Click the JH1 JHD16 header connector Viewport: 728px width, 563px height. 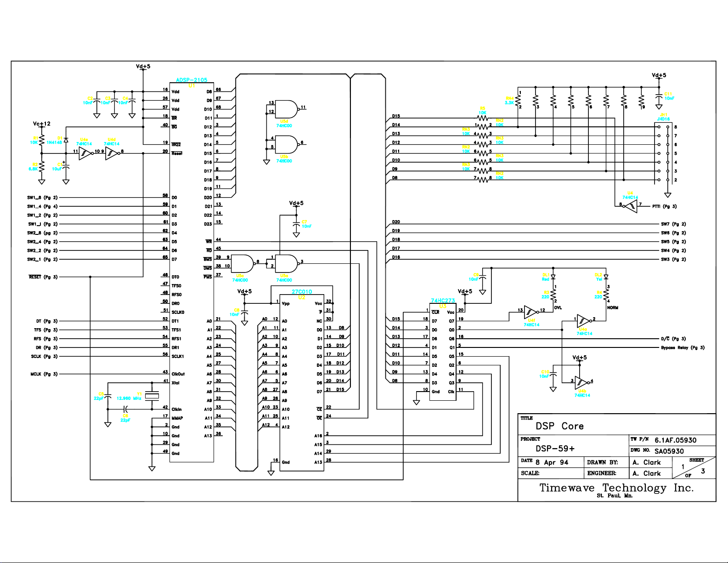[663, 154]
